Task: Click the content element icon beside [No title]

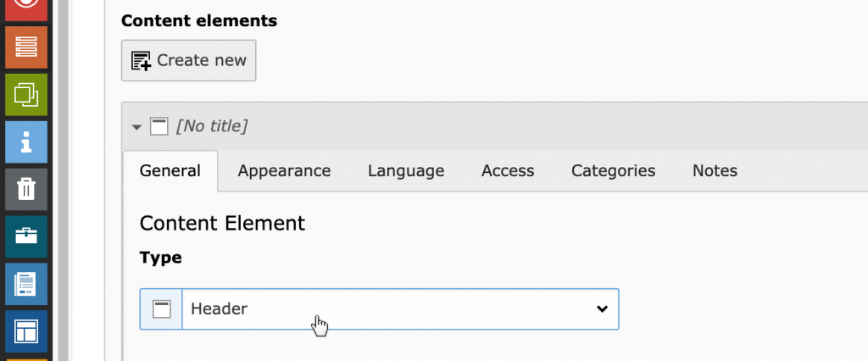Action: [159, 127]
